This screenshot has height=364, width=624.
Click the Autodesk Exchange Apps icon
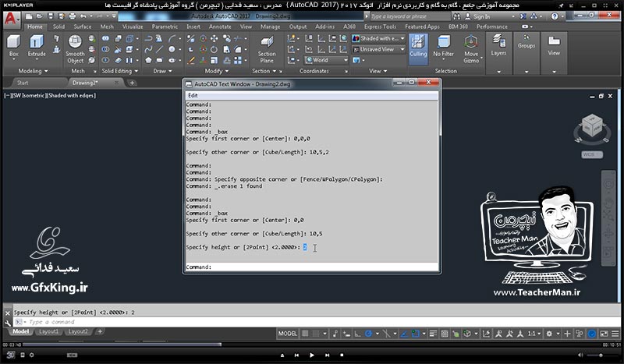tap(523, 16)
